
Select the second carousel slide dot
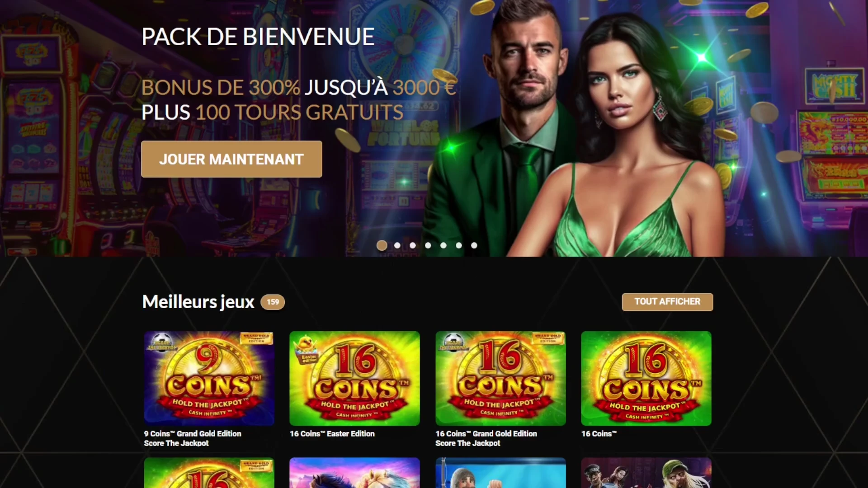[x=397, y=245]
